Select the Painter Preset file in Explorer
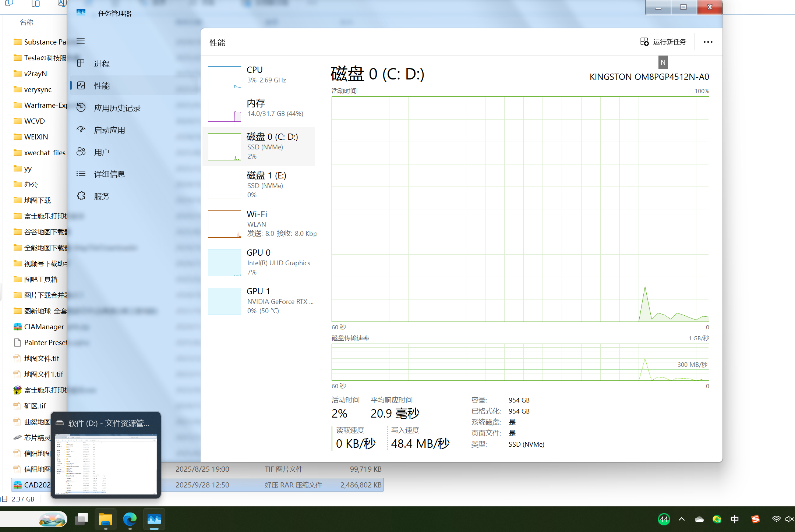Screen dimensions: 795x532 (40, 343)
